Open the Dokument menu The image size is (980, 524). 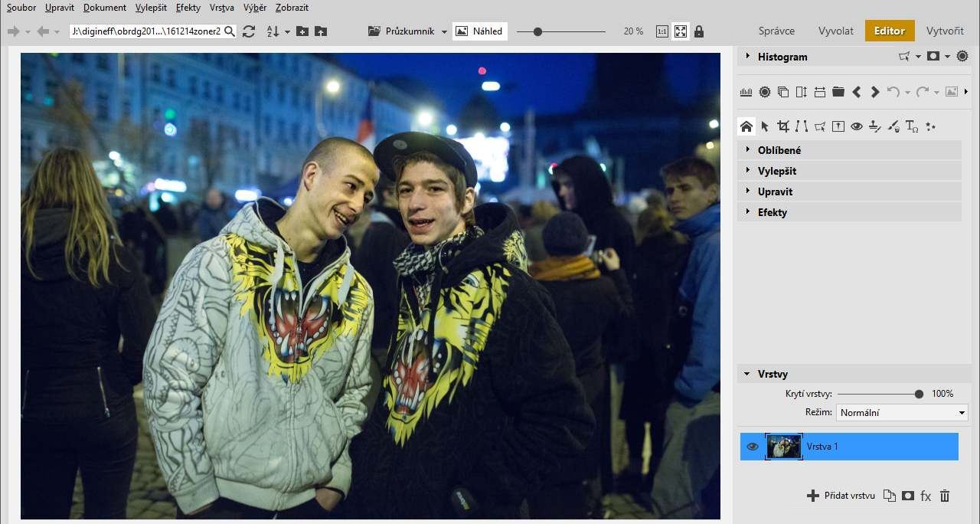(105, 8)
